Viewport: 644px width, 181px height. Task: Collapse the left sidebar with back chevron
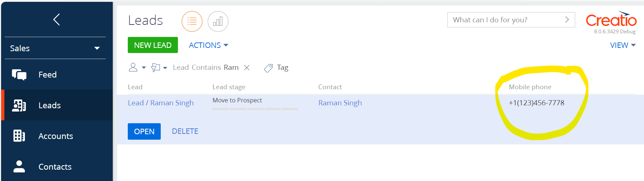56,19
